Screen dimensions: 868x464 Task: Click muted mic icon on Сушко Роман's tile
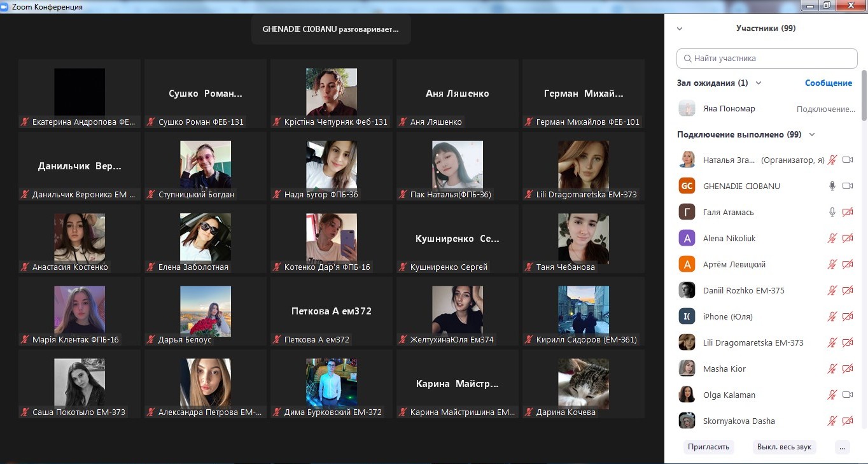[x=151, y=122]
